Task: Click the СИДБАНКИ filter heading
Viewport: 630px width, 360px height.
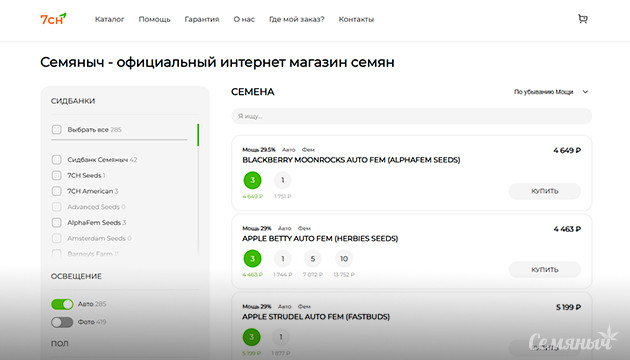Action: 73,101
